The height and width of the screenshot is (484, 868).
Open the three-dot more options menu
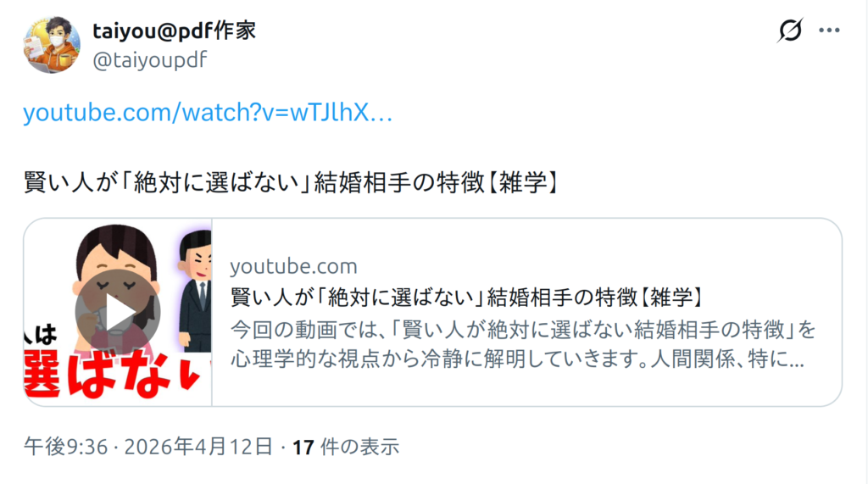[x=829, y=31]
